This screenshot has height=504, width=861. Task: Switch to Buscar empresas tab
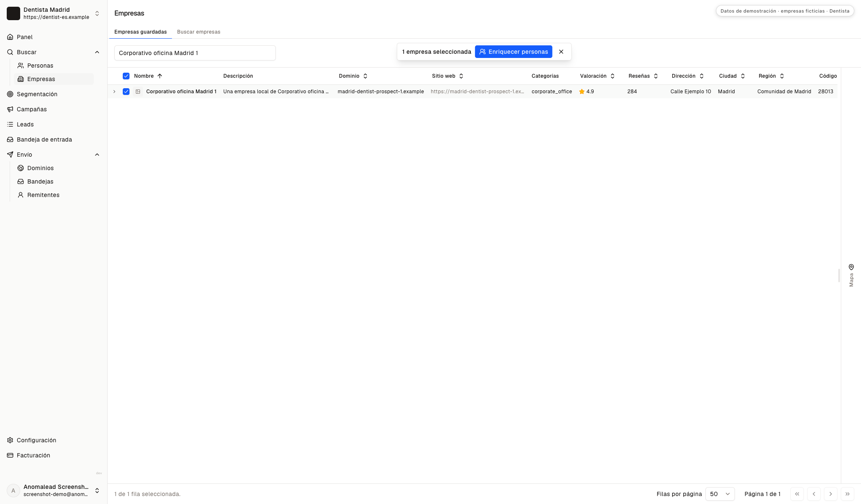point(198,32)
